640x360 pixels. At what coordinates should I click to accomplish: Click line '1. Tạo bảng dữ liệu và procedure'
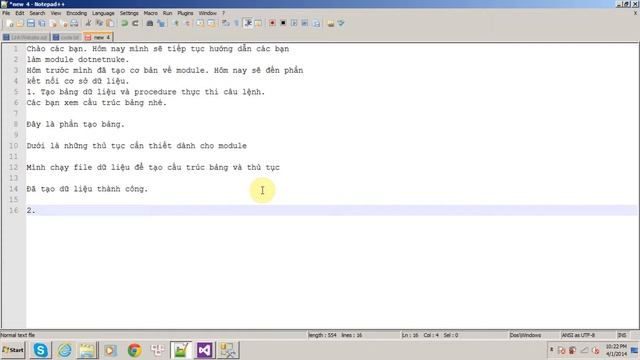click(x=146, y=92)
